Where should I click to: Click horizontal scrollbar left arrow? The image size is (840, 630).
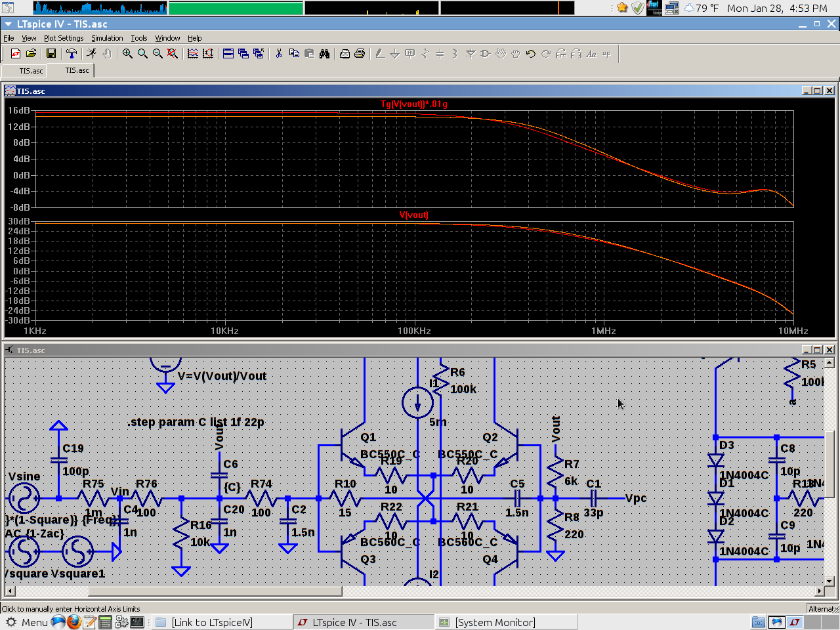(10, 591)
